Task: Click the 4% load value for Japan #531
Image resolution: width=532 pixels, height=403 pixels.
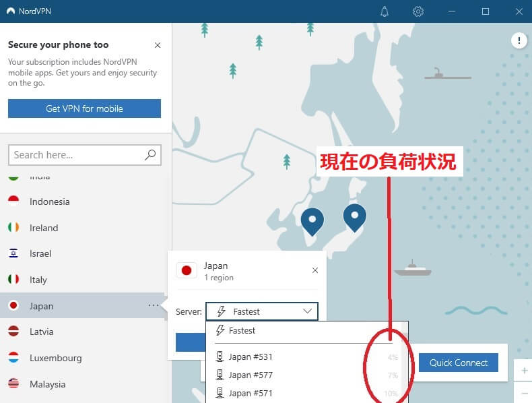Action: (x=393, y=357)
